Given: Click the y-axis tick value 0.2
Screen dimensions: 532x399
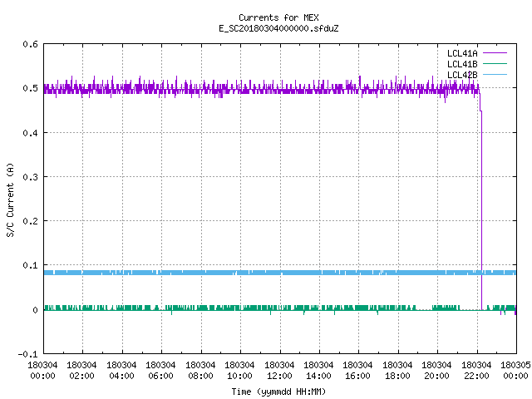Looking at the screenshot, I should 30,221.
